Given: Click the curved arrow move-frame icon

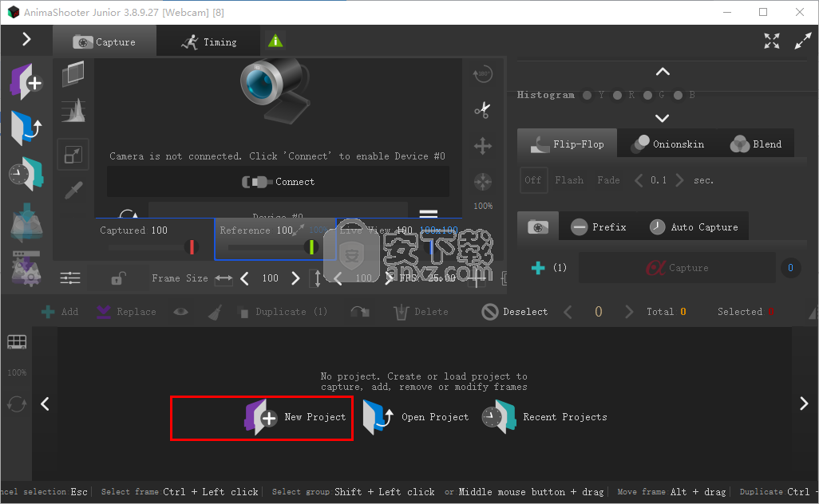Looking at the screenshot, I should pyautogui.click(x=360, y=312).
